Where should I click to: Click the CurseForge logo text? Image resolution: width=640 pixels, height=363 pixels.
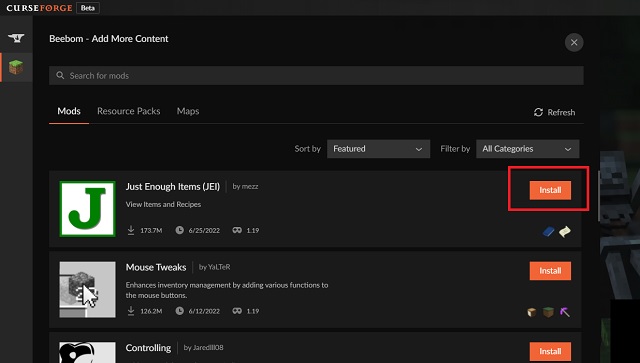coord(39,8)
